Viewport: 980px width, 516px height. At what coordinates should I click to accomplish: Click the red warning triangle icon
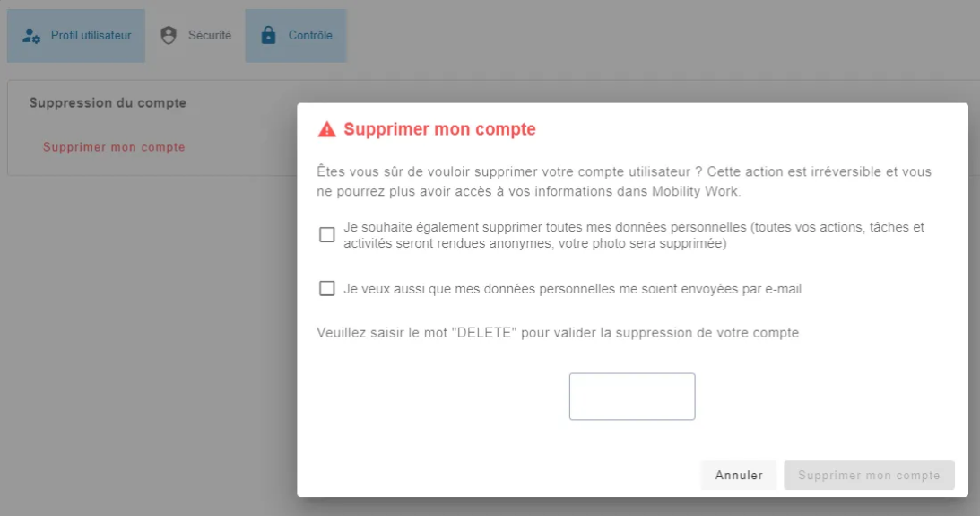(x=327, y=129)
